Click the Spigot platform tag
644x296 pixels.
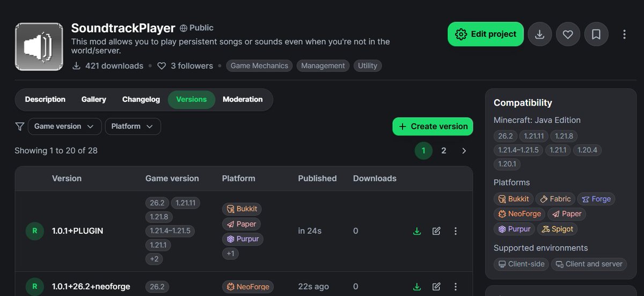pos(558,229)
